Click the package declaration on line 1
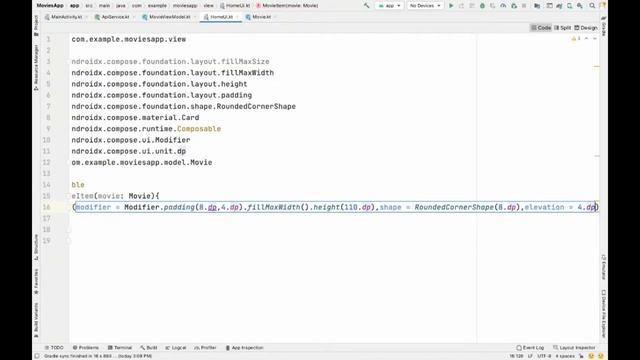This screenshot has width=640, height=360. [x=129, y=39]
